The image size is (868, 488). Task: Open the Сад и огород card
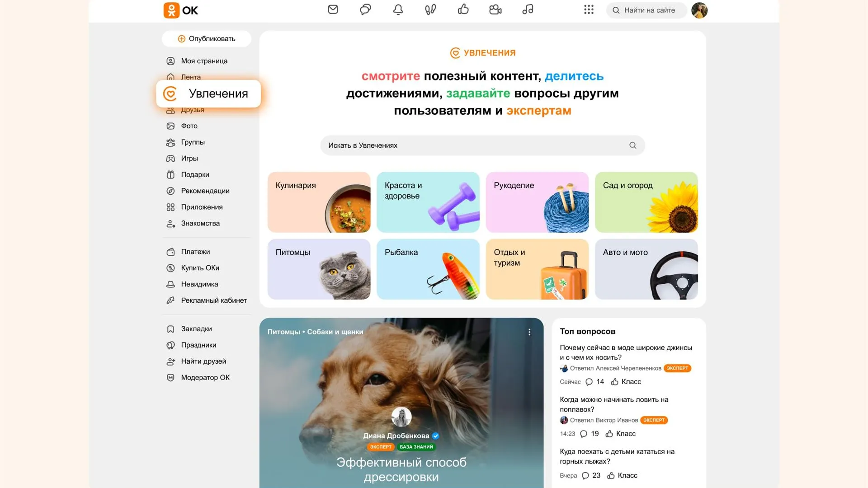click(x=646, y=202)
